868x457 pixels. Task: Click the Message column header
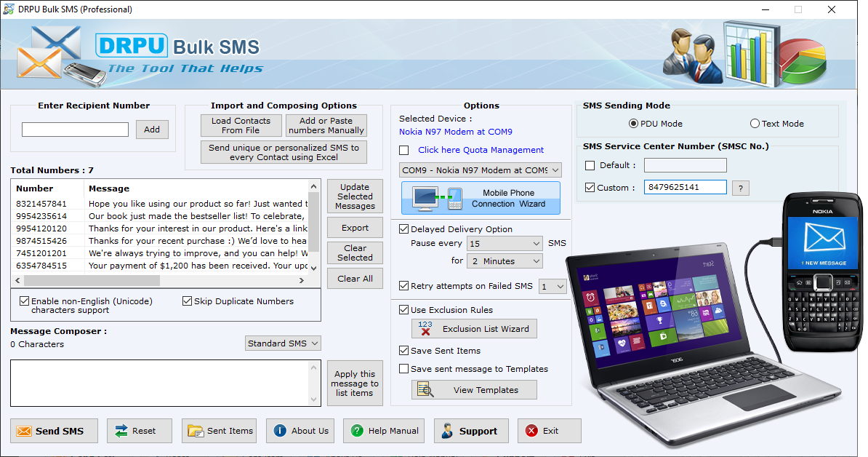click(x=196, y=188)
